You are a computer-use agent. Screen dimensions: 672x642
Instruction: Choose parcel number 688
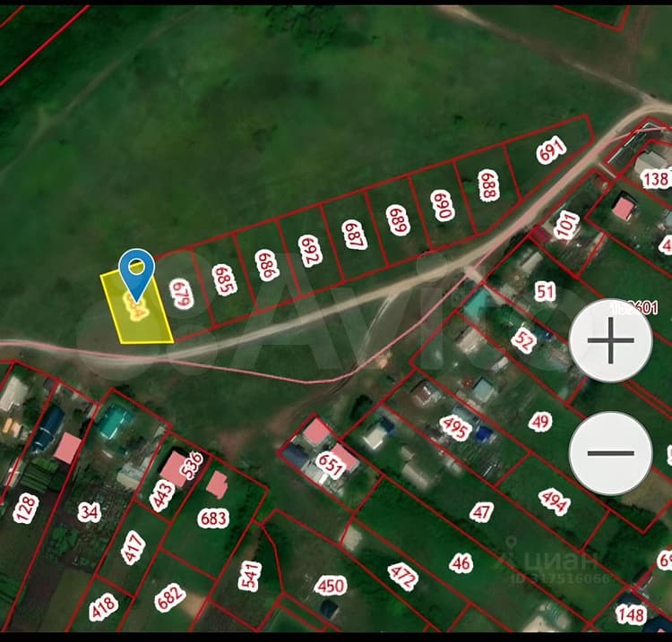(488, 185)
